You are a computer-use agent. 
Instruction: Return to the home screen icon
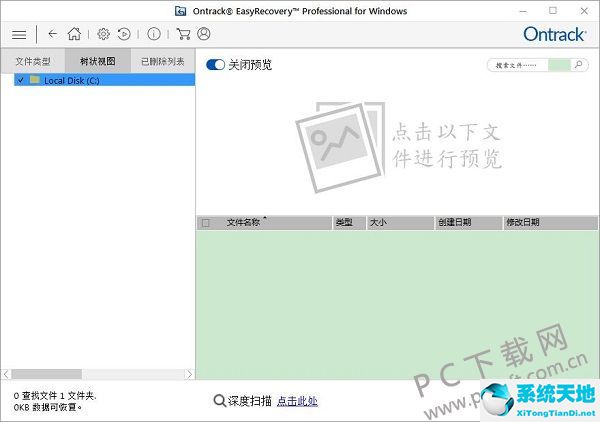[x=74, y=34]
